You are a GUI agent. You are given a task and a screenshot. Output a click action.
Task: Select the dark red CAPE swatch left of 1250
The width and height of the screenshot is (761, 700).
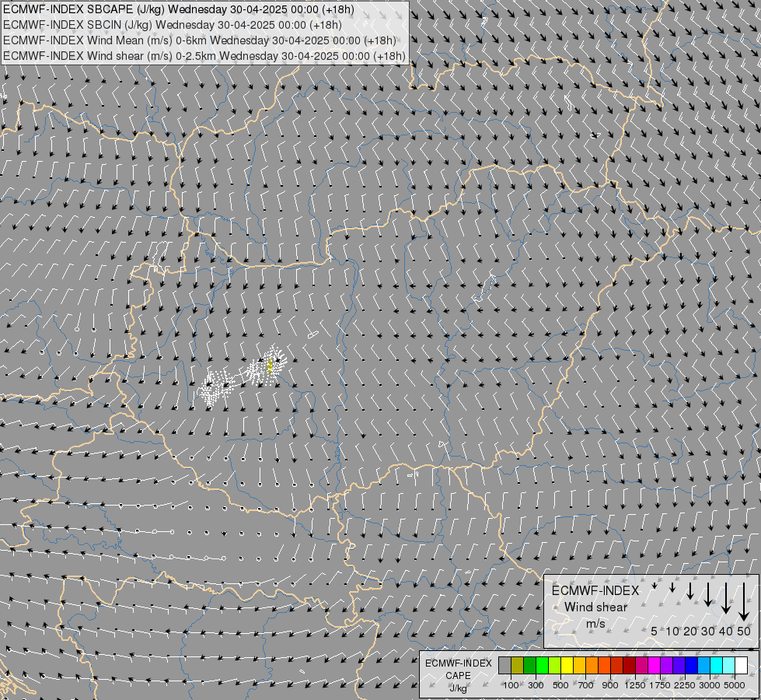630,665
